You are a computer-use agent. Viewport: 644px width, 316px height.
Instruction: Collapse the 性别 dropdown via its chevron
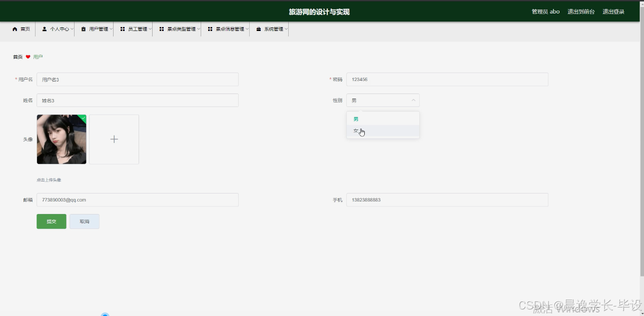[x=413, y=100]
